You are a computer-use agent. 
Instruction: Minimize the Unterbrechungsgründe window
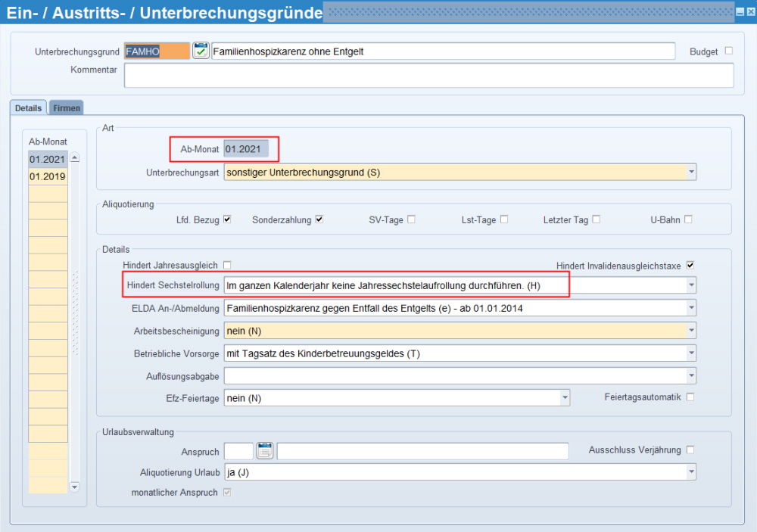click(x=740, y=12)
